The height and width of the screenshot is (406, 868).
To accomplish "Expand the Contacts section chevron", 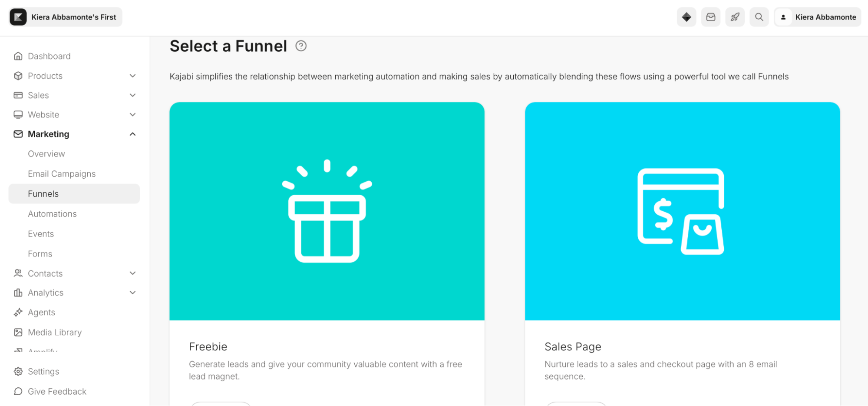I will pos(133,273).
